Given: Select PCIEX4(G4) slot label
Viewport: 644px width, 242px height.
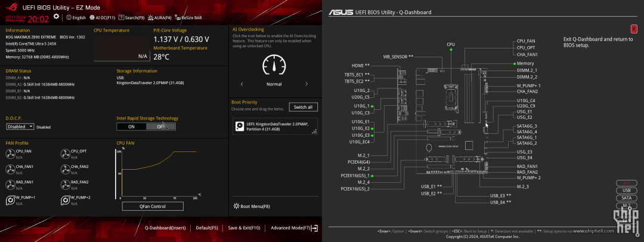Looking at the screenshot, I should click(358, 162).
